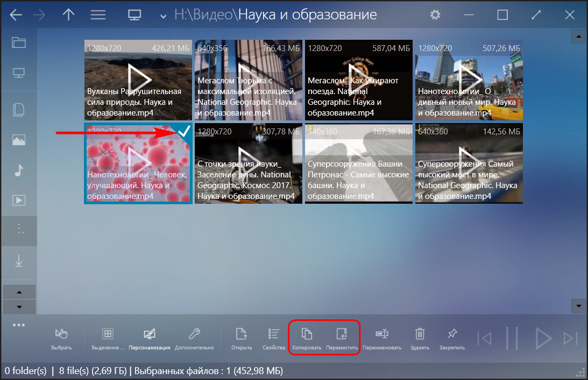Open Дополнительно tools
588x380 pixels.
coord(194,339)
